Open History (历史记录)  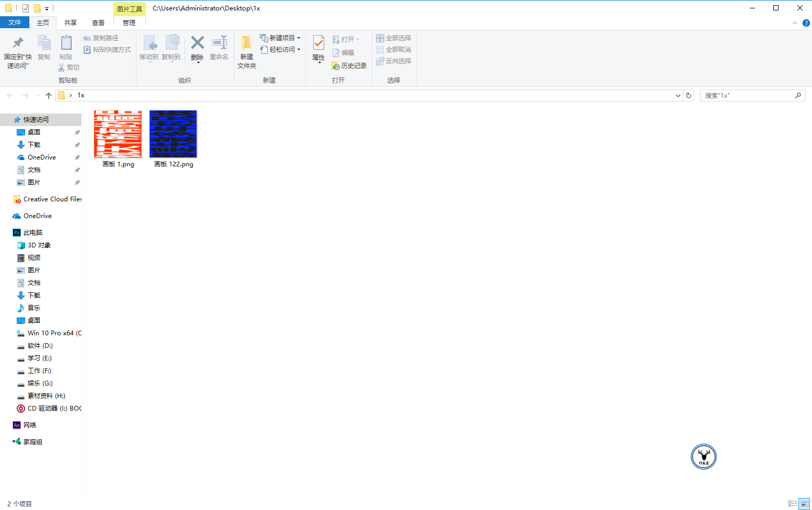pyautogui.click(x=349, y=66)
